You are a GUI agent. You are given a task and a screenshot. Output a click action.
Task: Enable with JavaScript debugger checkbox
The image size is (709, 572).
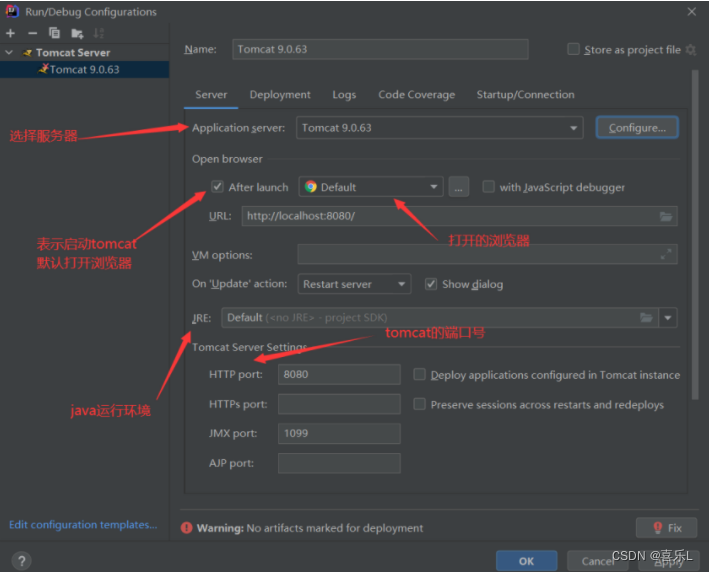point(488,187)
